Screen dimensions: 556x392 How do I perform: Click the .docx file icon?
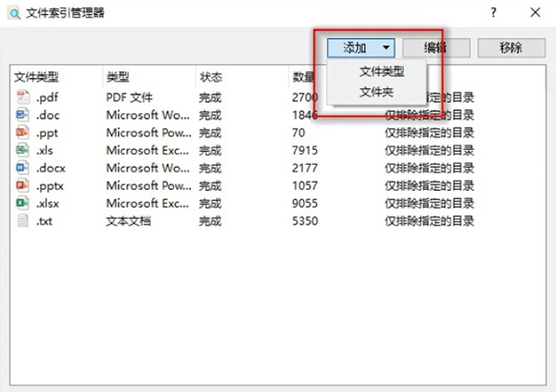23,168
